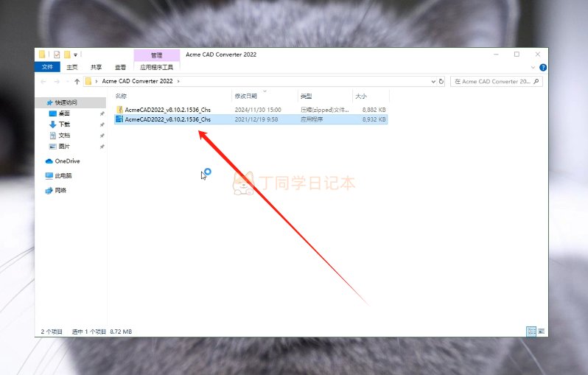Switch to the 共享 ribbon tab
This screenshot has width=588, height=375.
pos(96,67)
